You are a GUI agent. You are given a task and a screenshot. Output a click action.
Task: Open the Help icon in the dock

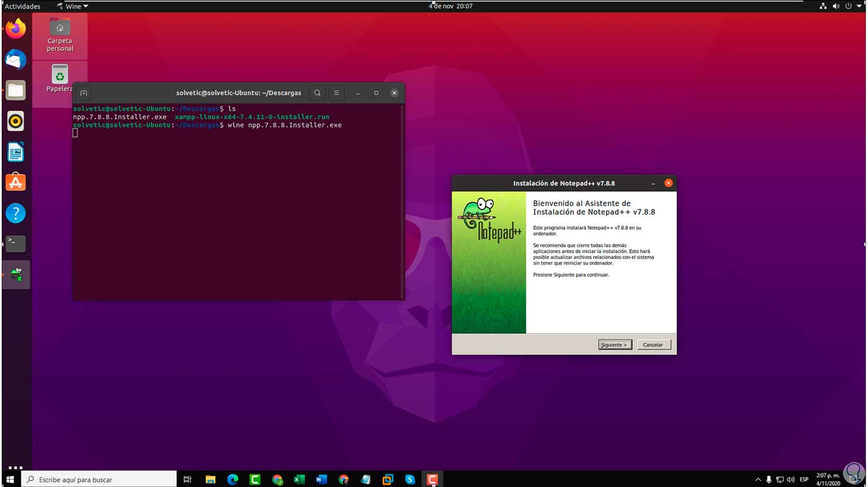tap(15, 213)
